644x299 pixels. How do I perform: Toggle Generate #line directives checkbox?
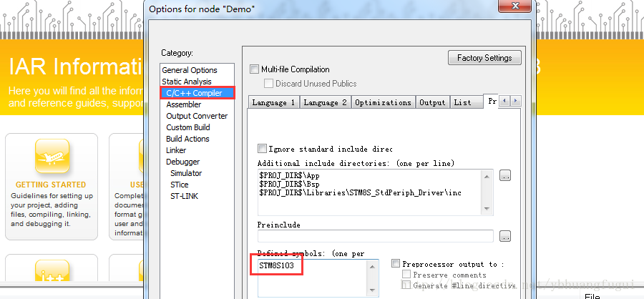[406, 285]
